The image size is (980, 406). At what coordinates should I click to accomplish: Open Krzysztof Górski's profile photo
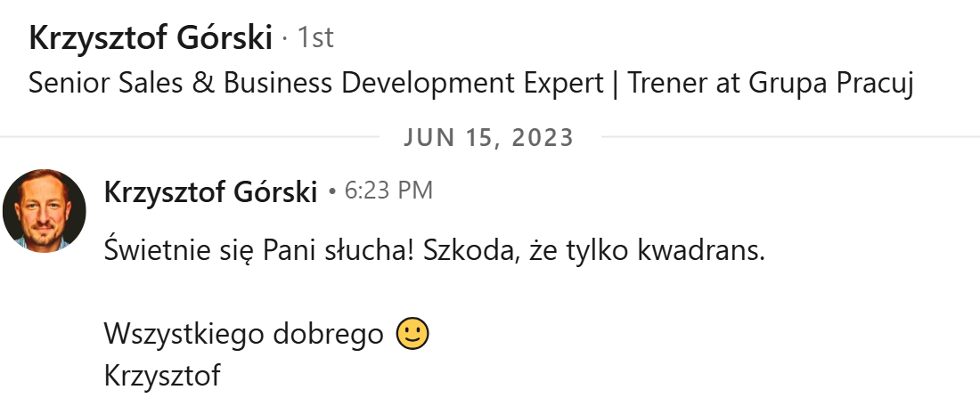tap(44, 211)
